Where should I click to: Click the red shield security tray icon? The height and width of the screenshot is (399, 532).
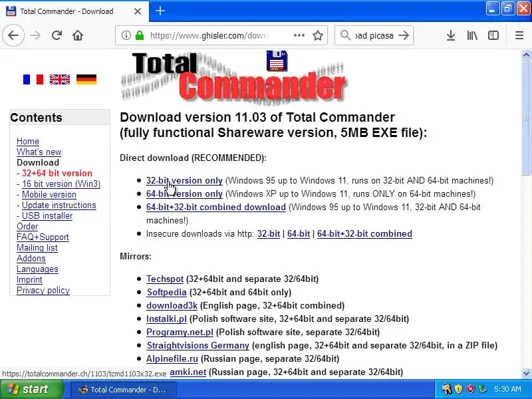point(470,389)
